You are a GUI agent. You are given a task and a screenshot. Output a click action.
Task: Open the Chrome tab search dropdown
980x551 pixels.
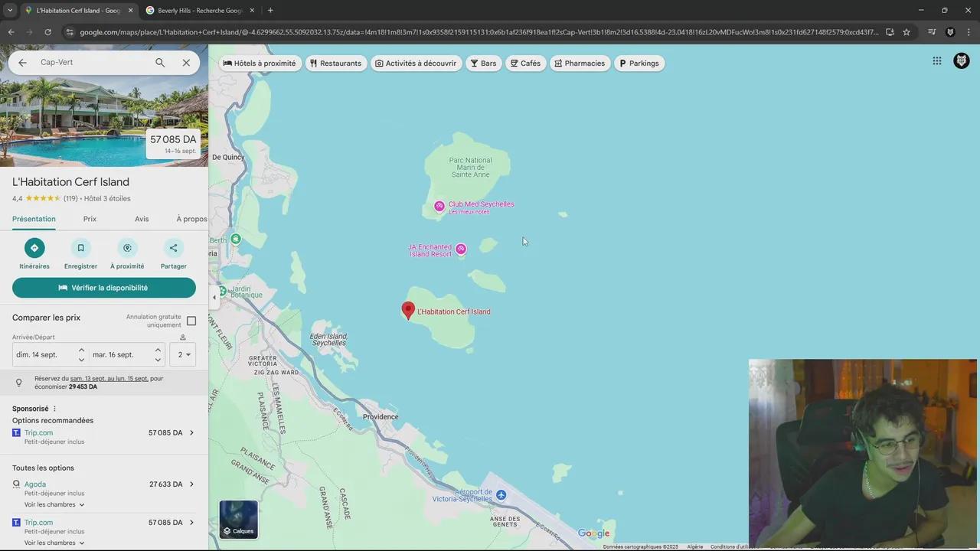pyautogui.click(x=9, y=10)
